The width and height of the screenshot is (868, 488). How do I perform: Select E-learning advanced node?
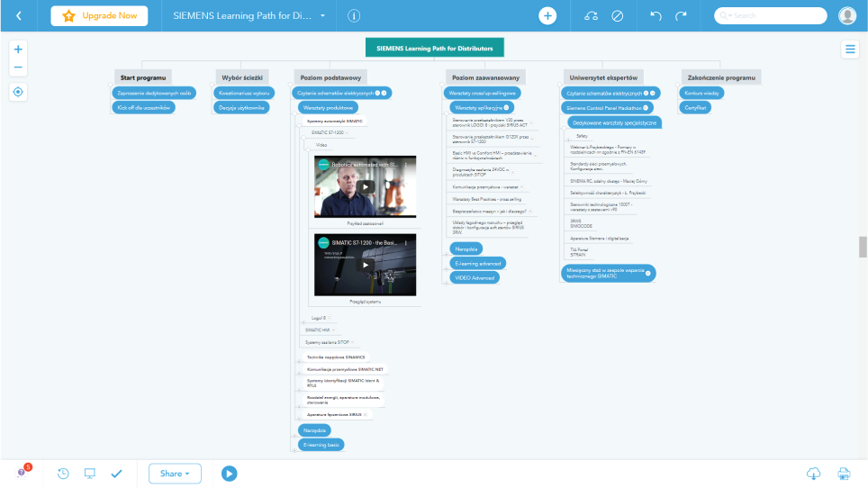click(478, 264)
